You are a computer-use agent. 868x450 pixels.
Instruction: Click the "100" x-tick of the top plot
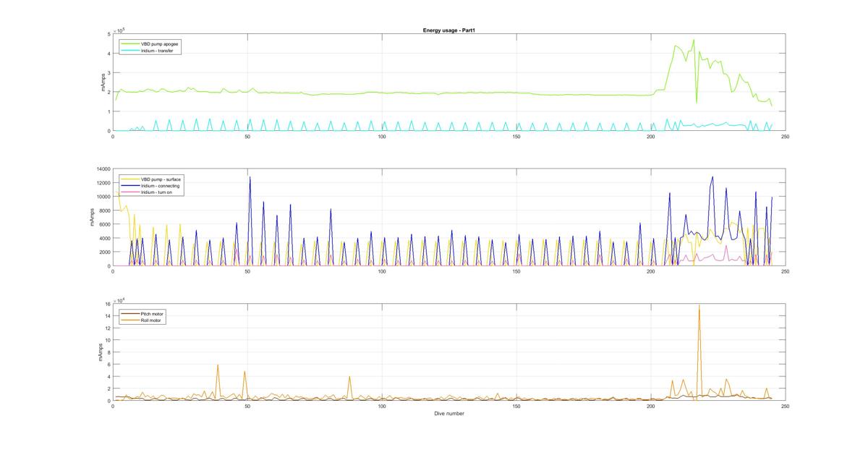click(x=382, y=136)
